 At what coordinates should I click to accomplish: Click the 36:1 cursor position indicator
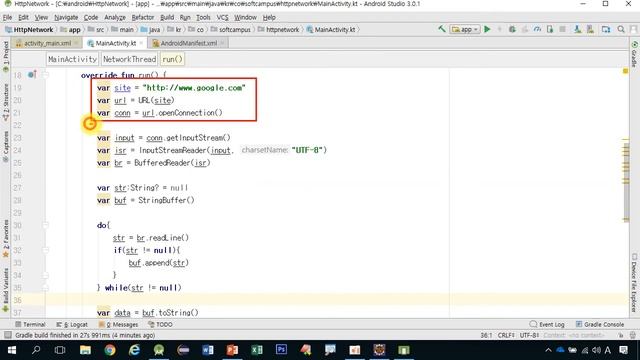click(x=486, y=336)
